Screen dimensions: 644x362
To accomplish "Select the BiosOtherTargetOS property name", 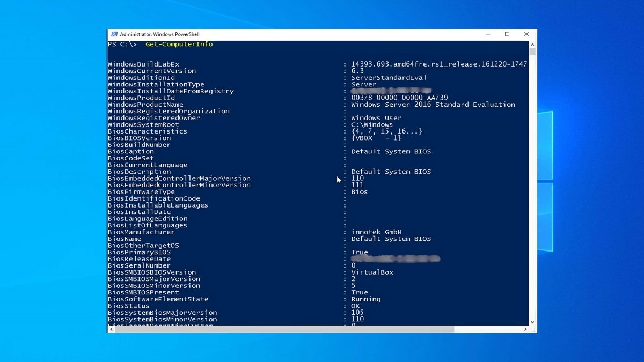I will [x=143, y=246].
